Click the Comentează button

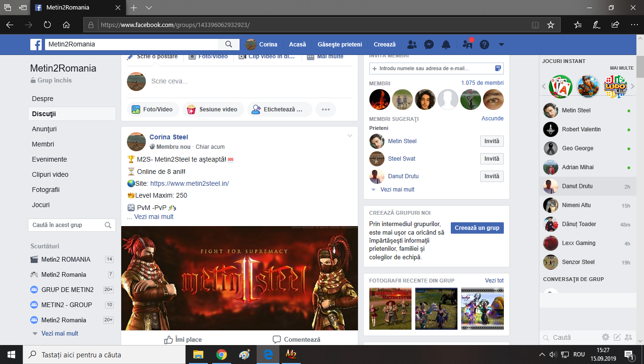[x=296, y=339]
